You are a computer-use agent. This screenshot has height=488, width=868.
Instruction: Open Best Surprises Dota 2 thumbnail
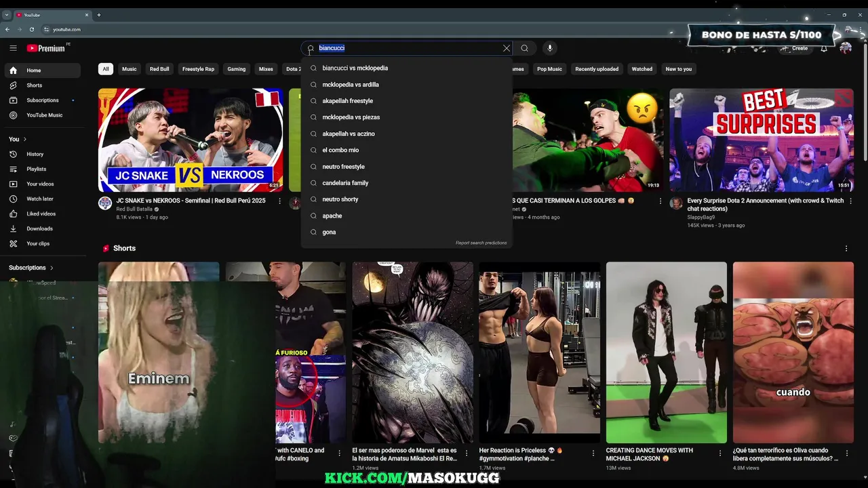pyautogui.click(x=762, y=140)
